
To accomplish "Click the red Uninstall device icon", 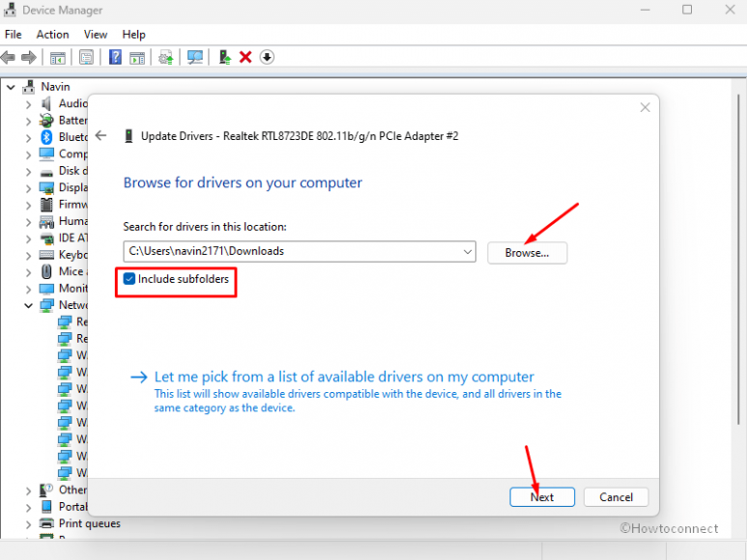I will click(x=245, y=58).
